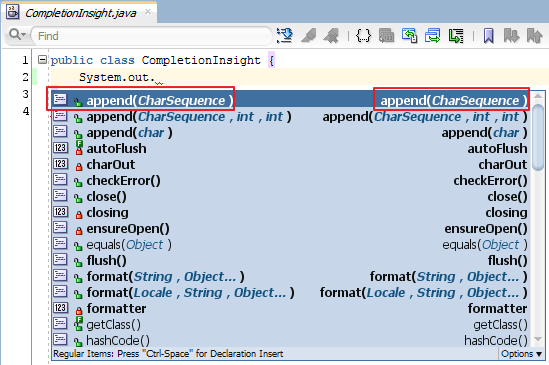
Task: Open the magnifier search options dropdown
Action: [18, 35]
